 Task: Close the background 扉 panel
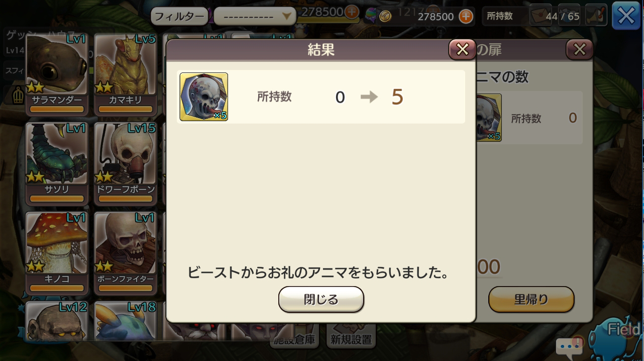[x=579, y=49]
